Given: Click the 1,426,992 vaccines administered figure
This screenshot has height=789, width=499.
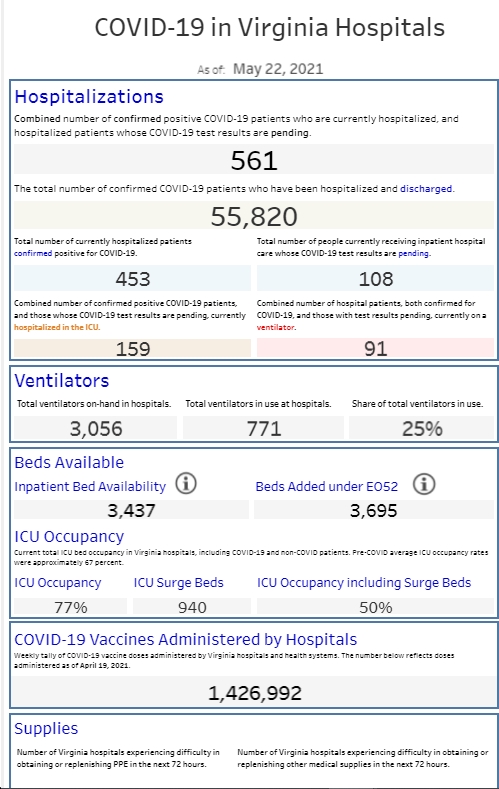Looking at the screenshot, I should click(x=255, y=693).
